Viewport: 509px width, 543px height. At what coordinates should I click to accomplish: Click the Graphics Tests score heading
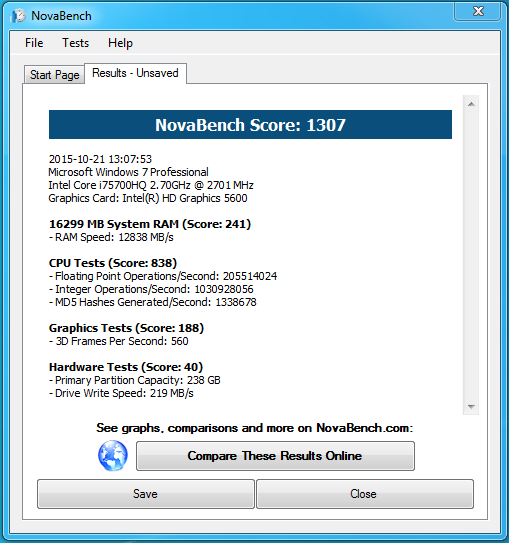[x=126, y=328]
